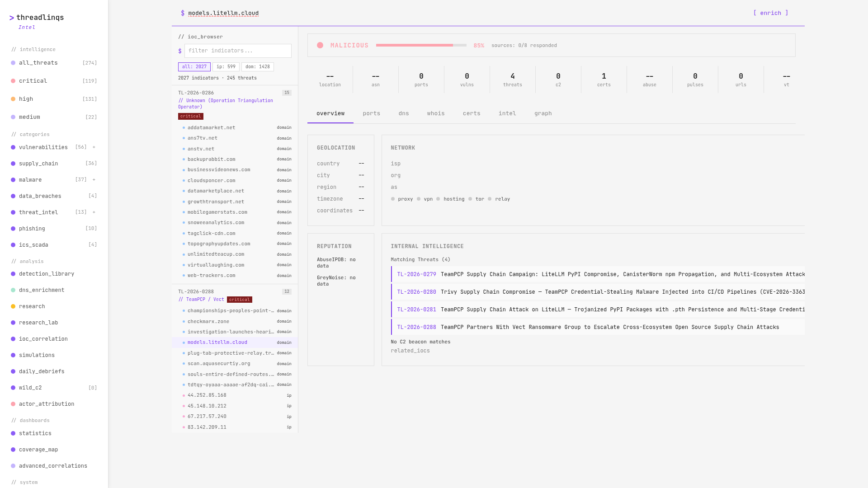Expand the threat_intel category

94,212
